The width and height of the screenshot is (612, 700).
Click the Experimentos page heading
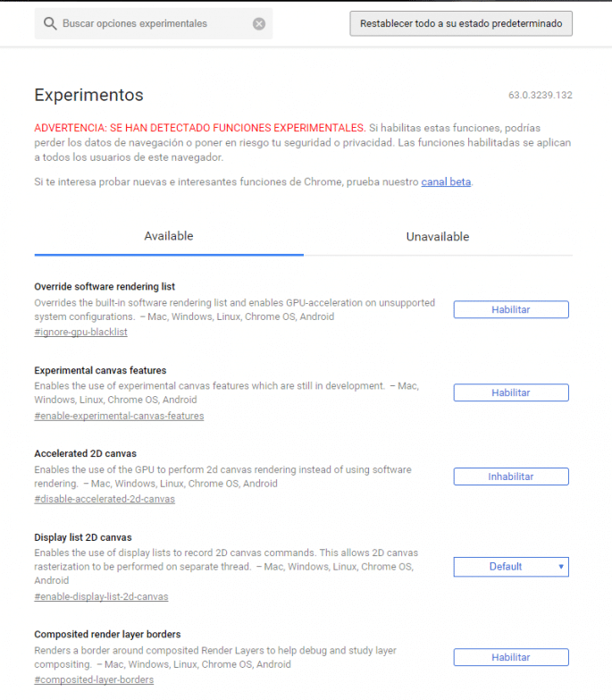pyautogui.click(x=88, y=96)
